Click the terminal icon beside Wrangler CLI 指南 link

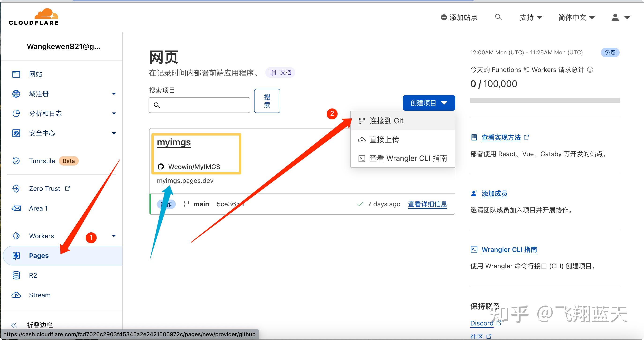[x=474, y=249]
